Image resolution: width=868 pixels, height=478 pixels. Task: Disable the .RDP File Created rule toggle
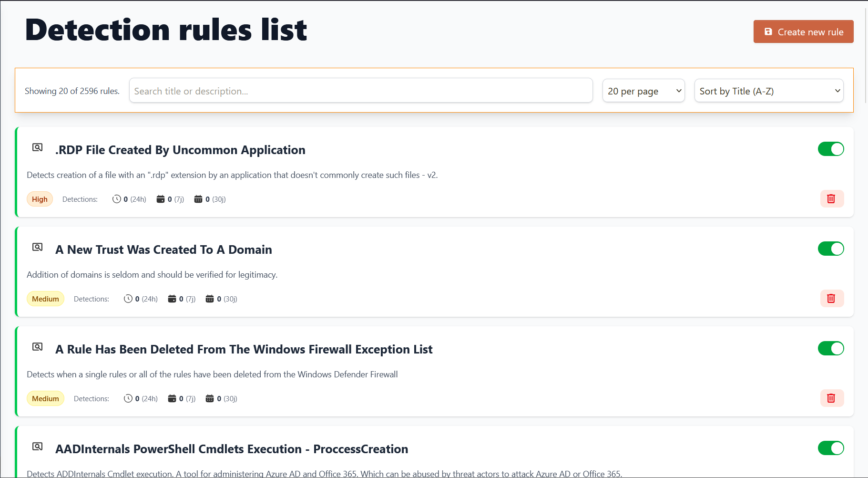point(831,149)
